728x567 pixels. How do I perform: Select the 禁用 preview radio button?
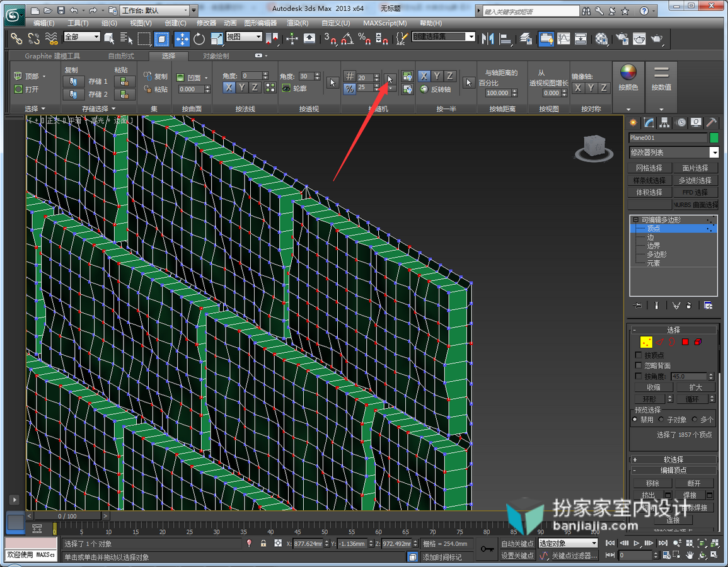635,420
